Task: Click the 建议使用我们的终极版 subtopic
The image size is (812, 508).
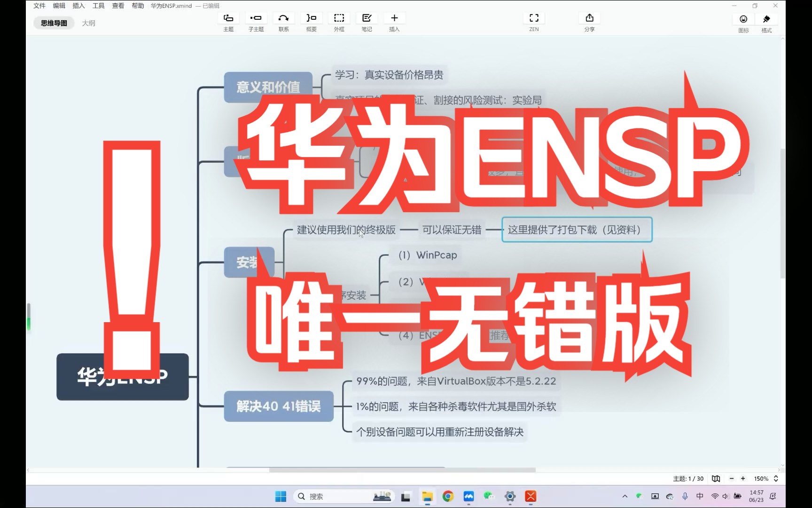Action: (x=346, y=230)
